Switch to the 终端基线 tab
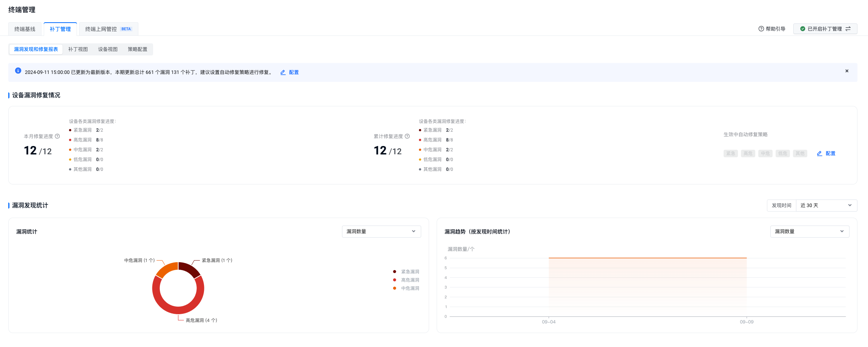 pos(25,29)
